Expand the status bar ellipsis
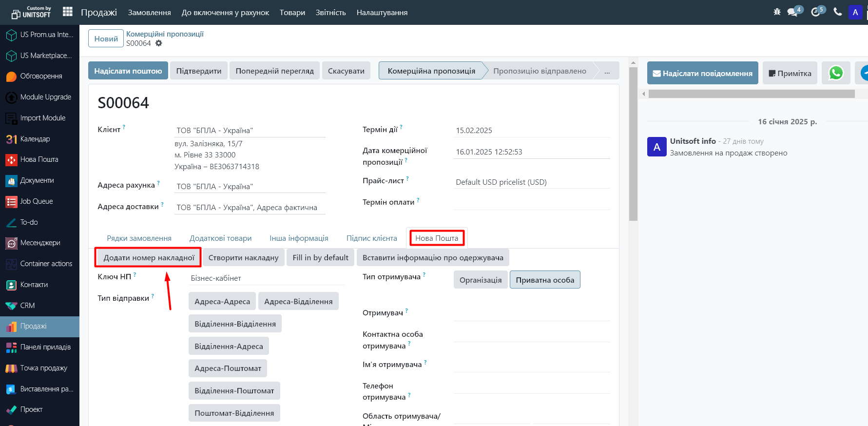The image size is (868, 426). tap(607, 71)
